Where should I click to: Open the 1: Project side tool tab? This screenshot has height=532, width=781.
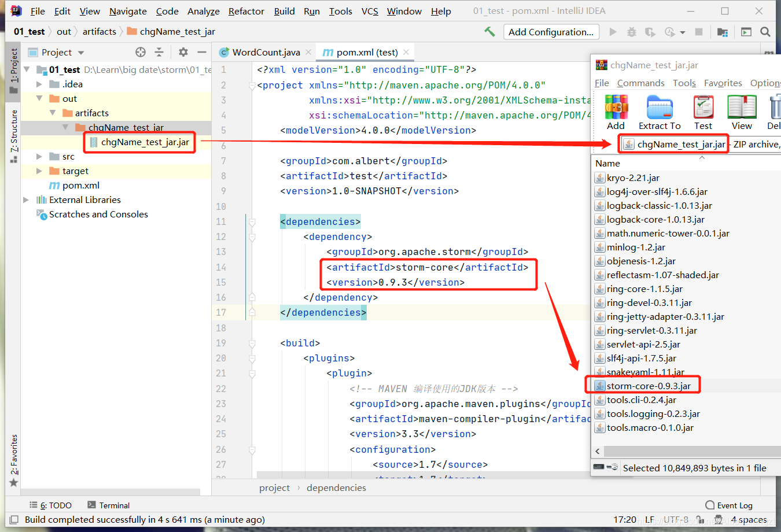(x=13, y=71)
